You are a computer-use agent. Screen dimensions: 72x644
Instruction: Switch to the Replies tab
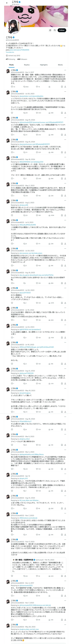point(27,65)
